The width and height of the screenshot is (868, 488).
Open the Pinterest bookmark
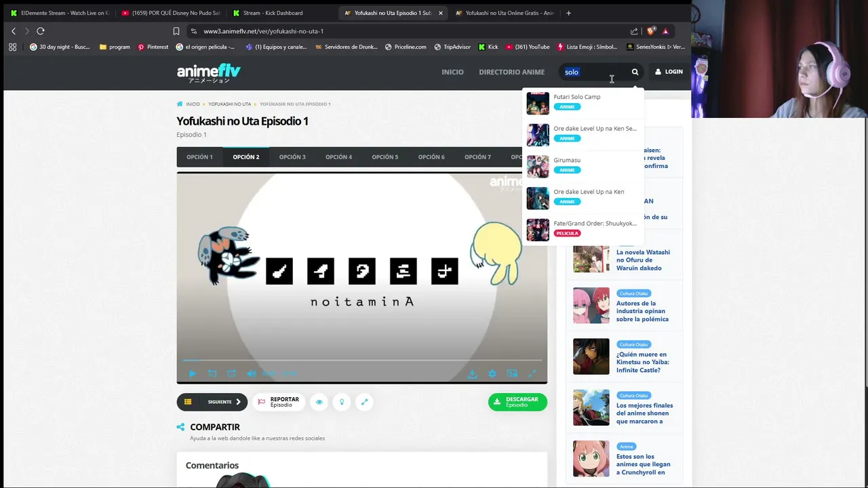pyautogui.click(x=153, y=47)
